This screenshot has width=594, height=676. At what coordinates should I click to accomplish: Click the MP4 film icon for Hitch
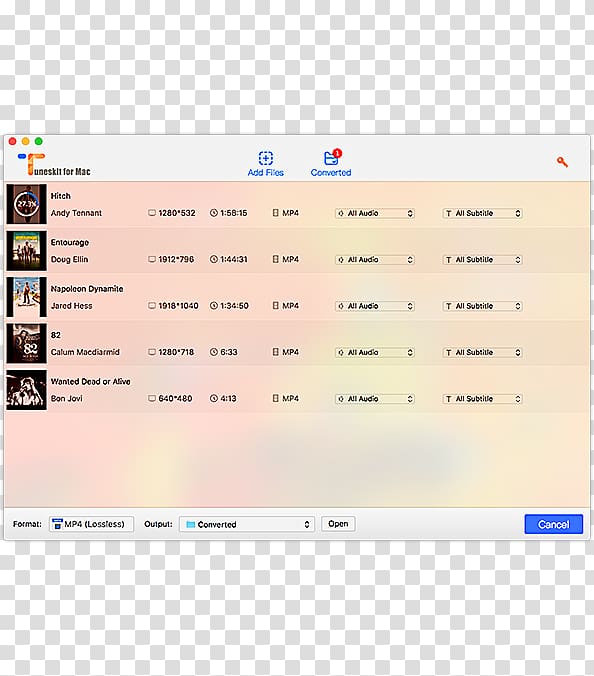pyautogui.click(x=275, y=213)
